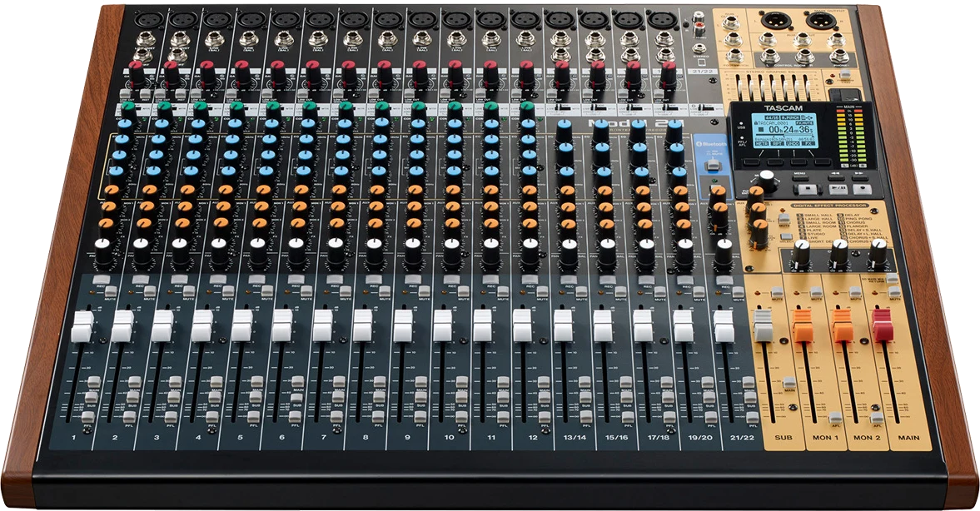Click the green COMP knob on channel 1

128,109
